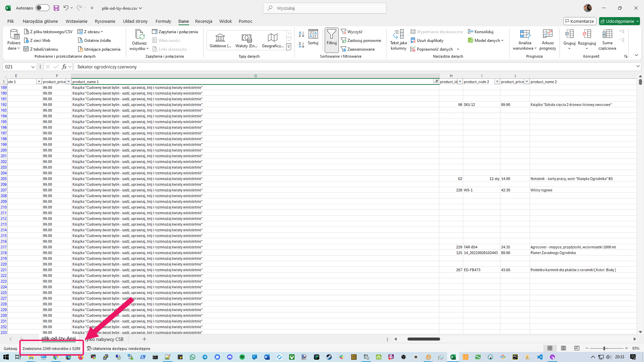Screen dimensions: 644x362
Task: Open the Wstawianie ribbon tab
Action: 76,21
